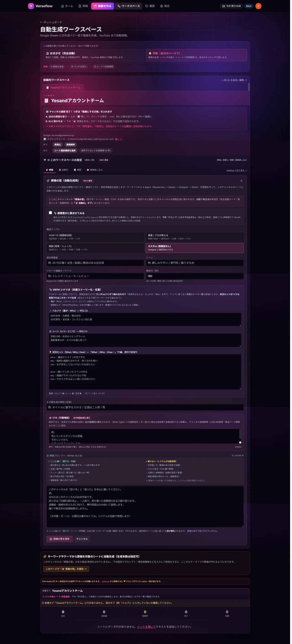Click the Verseflow logo icon

pyautogui.click(x=31, y=6)
